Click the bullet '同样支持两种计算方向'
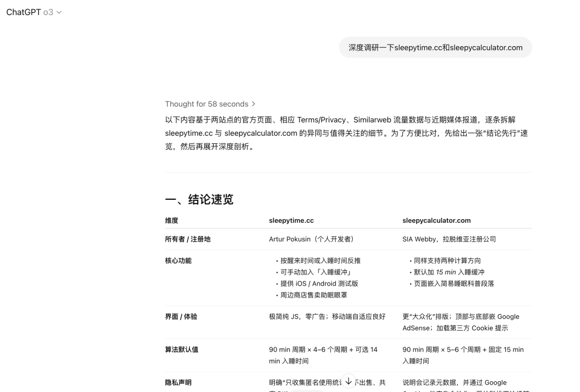The image size is (580, 392). coord(447,261)
